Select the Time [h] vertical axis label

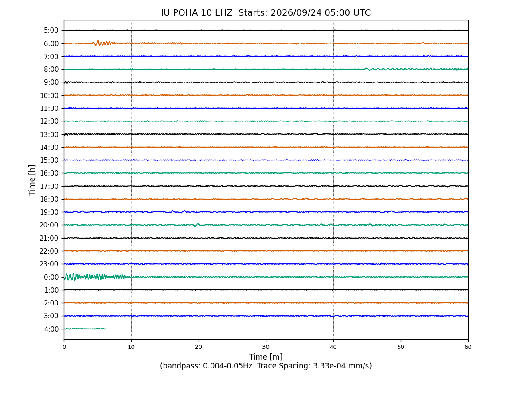pos(32,180)
